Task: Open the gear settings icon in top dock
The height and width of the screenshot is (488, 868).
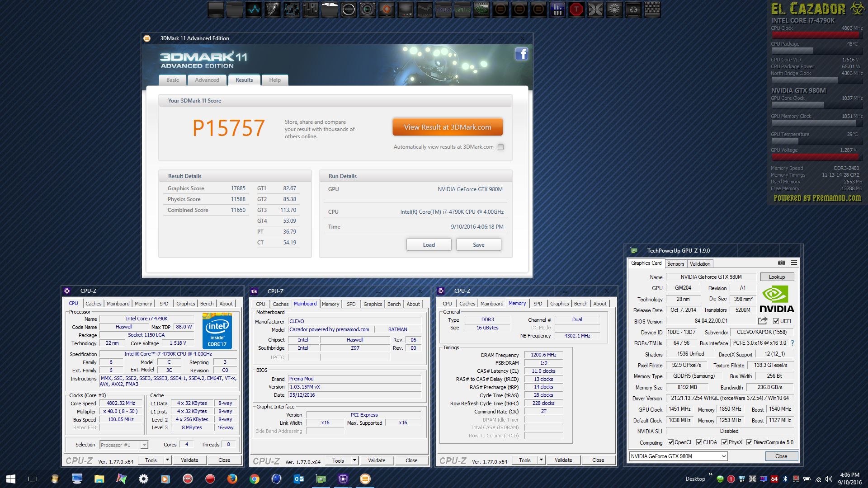Action: click(614, 9)
